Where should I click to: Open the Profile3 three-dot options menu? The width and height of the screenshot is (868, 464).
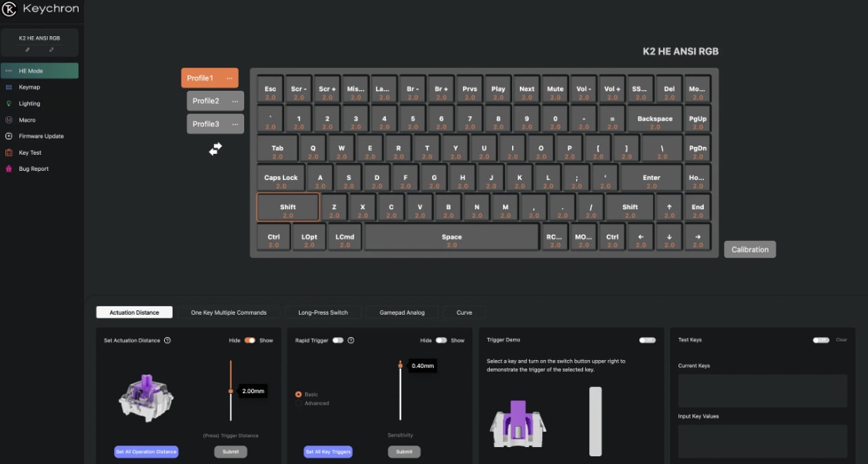click(235, 125)
